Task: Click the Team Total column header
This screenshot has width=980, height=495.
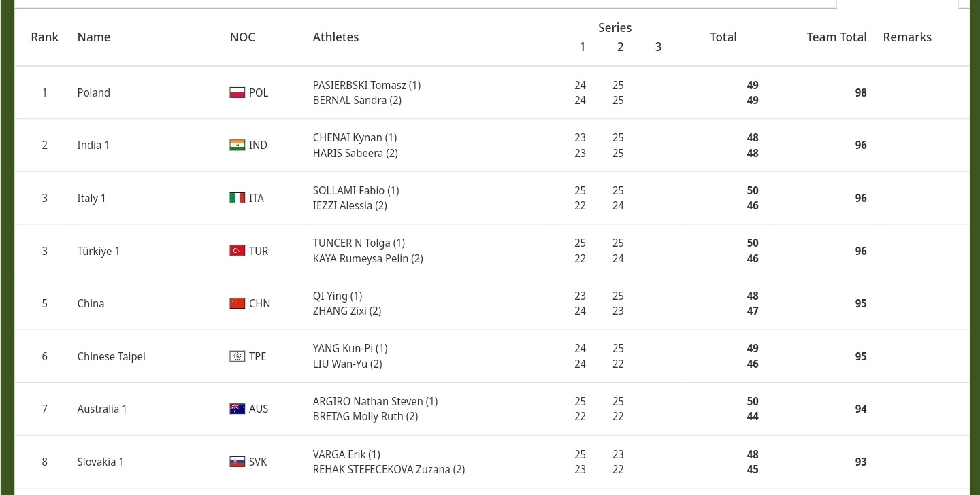Action: 836,37
